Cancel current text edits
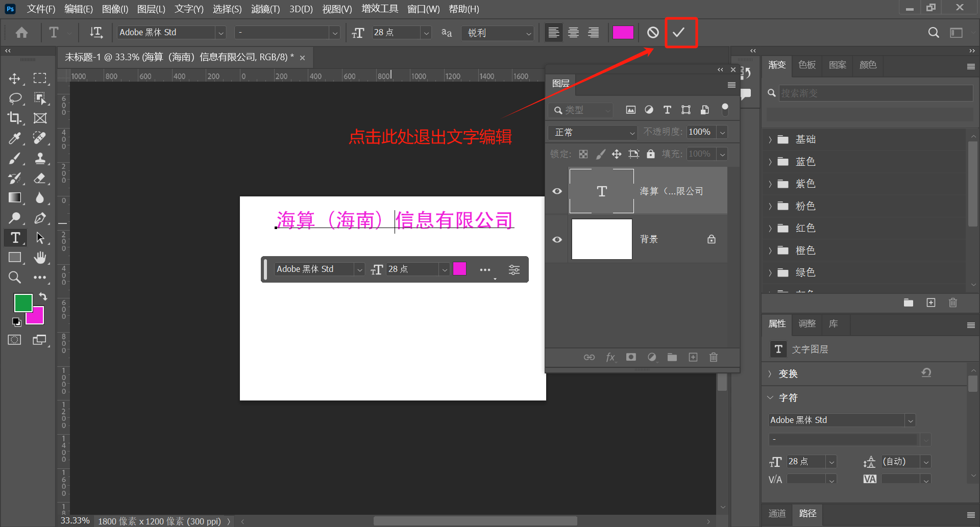 (x=653, y=33)
